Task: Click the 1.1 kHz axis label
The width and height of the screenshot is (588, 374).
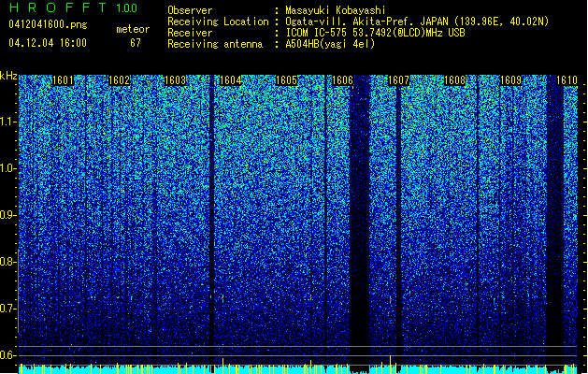Action: point(8,122)
